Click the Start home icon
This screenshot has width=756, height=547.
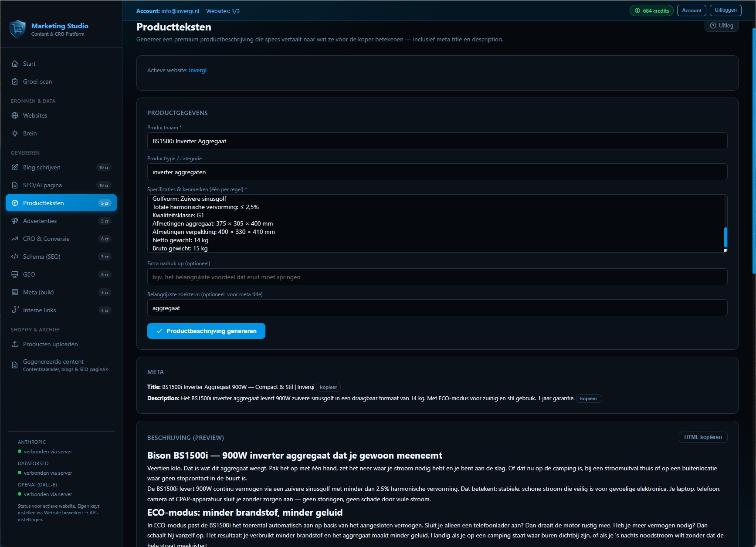click(x=15, y=64)
